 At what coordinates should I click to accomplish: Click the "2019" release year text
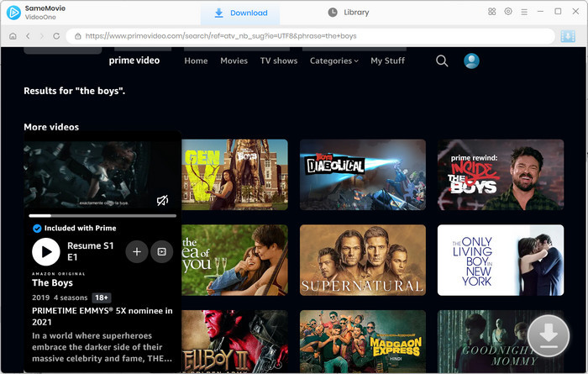pos(40,298)
